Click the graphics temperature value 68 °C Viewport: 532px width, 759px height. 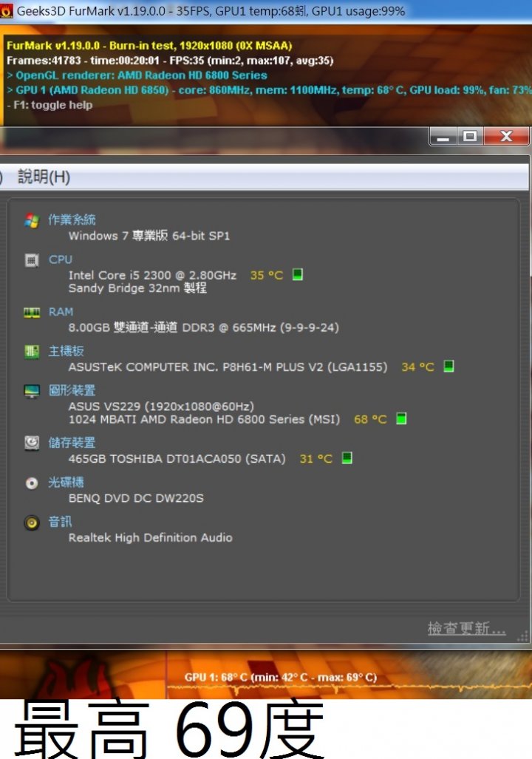tap(370, 419)
